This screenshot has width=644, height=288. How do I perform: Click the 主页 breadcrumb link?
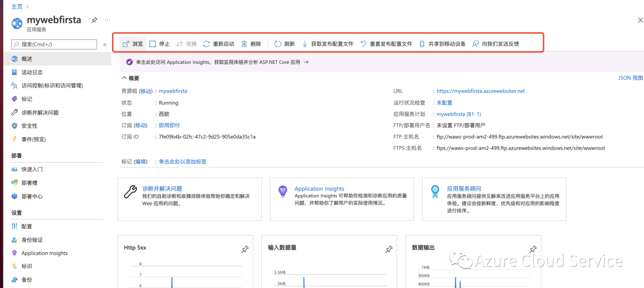(17, 7)
